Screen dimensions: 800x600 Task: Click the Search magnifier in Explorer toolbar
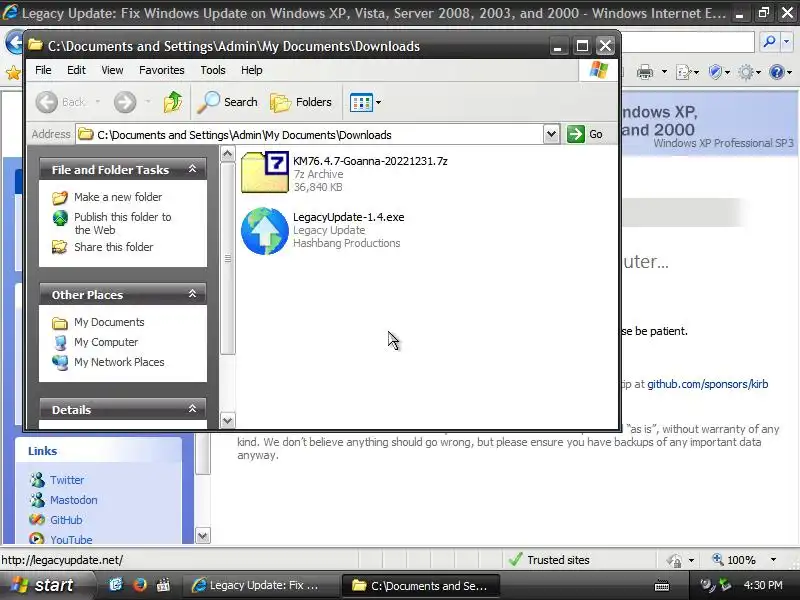[x=228, y=102]
